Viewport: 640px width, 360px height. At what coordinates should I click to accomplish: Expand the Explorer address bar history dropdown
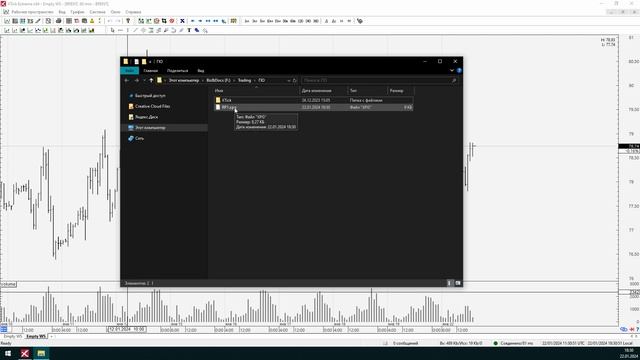[289, 80]
